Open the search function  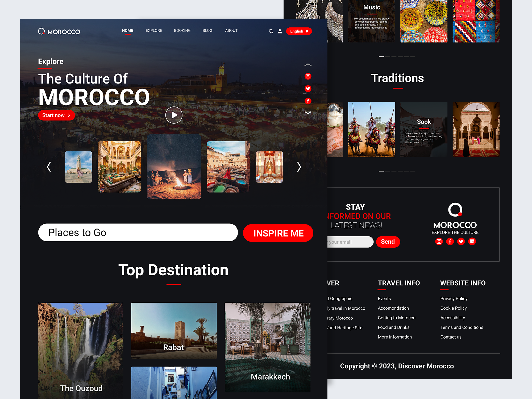(271, 31)
